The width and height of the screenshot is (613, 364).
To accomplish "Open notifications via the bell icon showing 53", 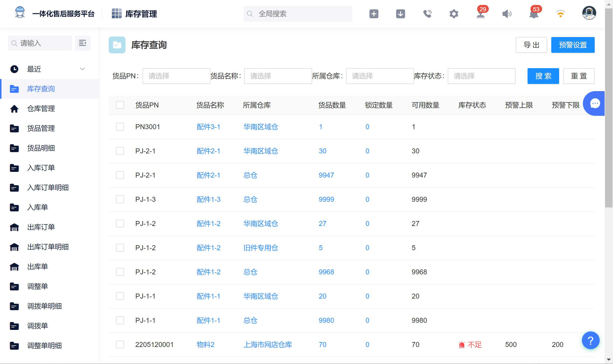I will click(534, 15).
